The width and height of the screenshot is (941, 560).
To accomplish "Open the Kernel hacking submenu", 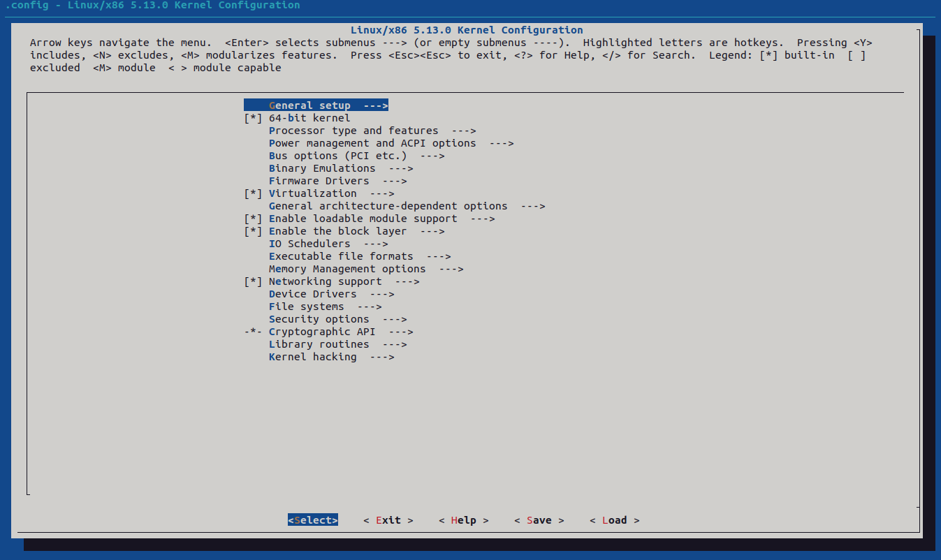I will click(x=332, y=357).
